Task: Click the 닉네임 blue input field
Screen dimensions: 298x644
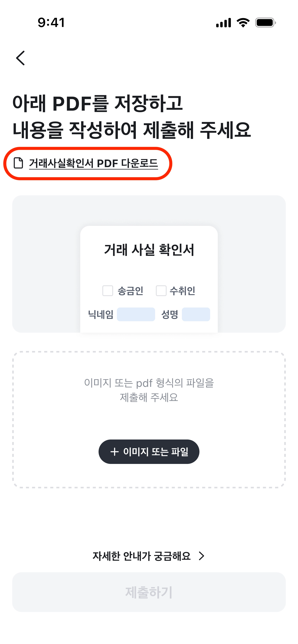Action: point(136,314)
